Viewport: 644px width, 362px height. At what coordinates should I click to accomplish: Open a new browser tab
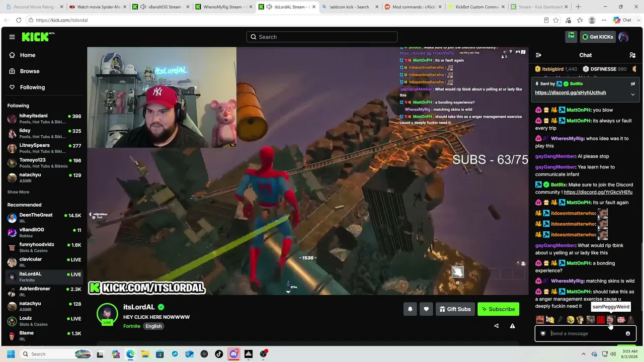point(578,7)
